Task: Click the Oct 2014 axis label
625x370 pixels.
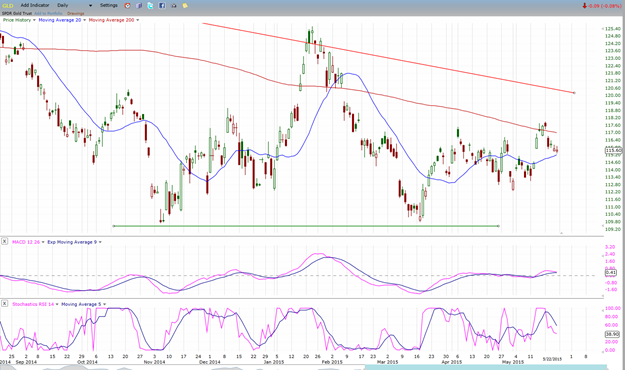Action: (87, 362)
